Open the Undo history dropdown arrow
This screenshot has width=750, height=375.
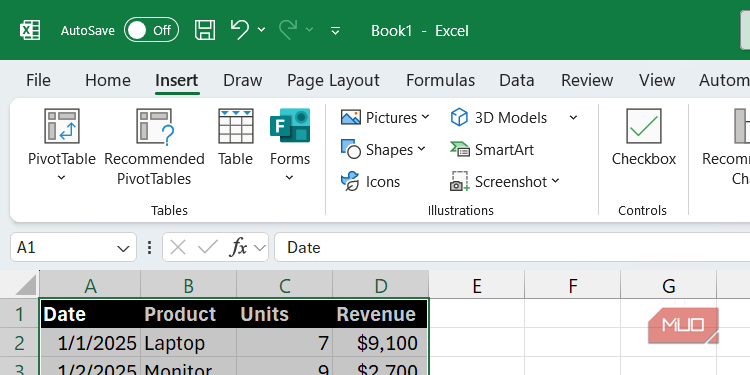coord(261,30)
